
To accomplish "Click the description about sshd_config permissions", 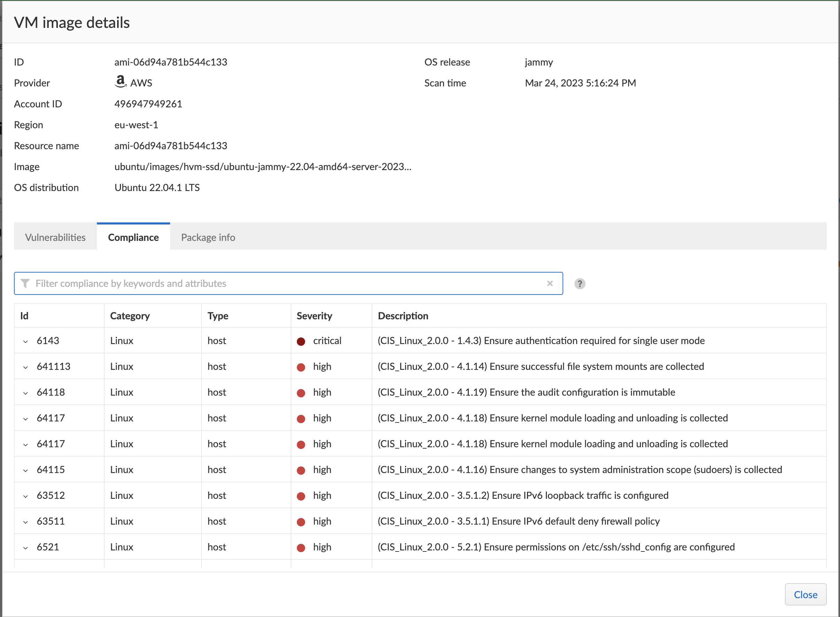I will coord(556,547).
